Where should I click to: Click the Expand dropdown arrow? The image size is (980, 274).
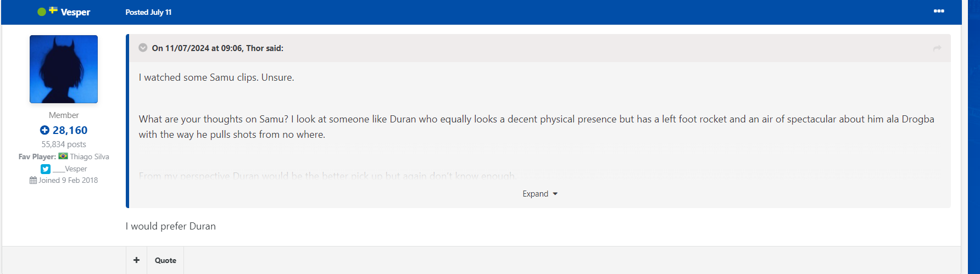click(x=555, y=194)
